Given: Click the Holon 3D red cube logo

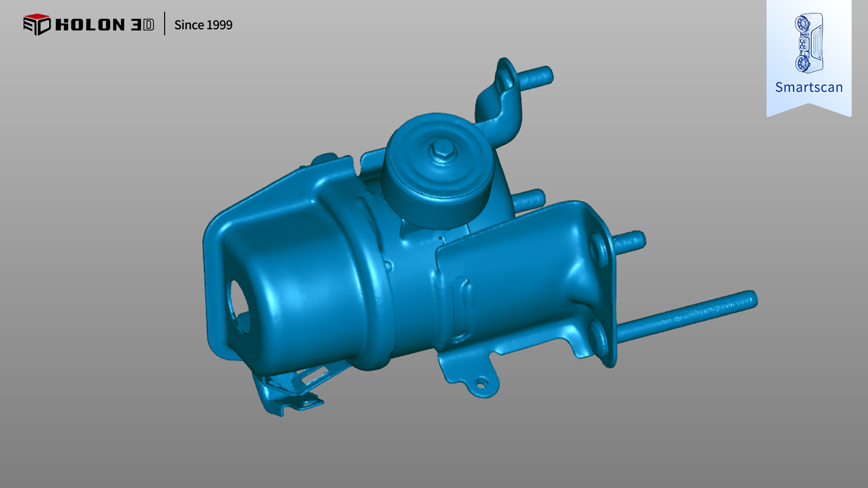Looking at the screenshot, I should pos(37,24).
